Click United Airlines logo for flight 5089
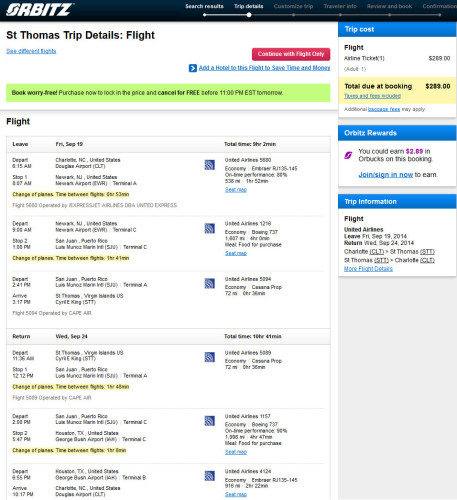This screenshot has width=457, height=500. 209,357
